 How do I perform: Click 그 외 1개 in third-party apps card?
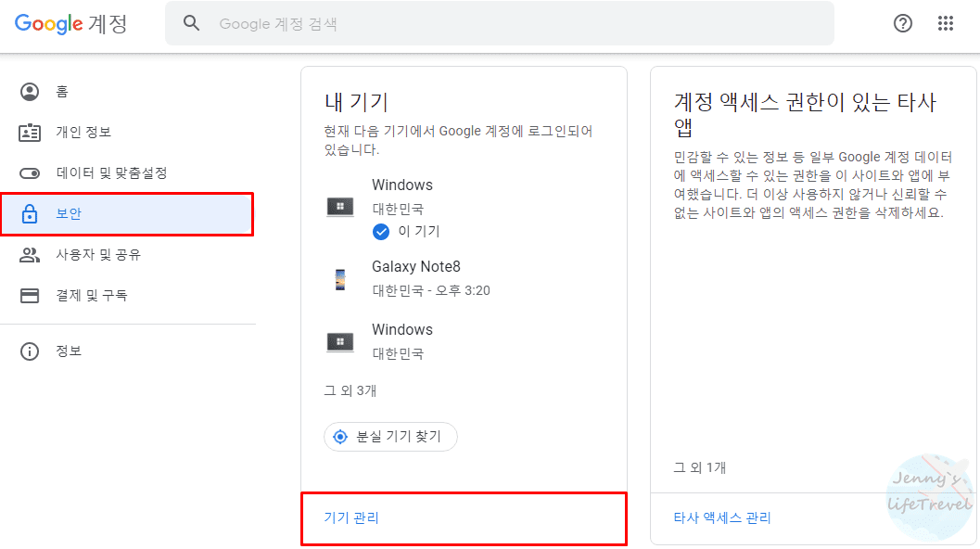[699, 467]
